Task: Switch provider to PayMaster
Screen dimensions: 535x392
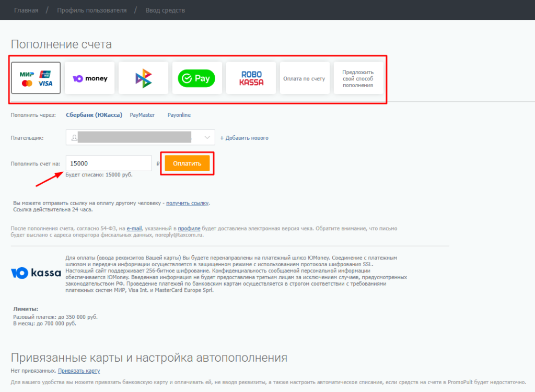Action: pyautogui.click(x=142, y=115)
